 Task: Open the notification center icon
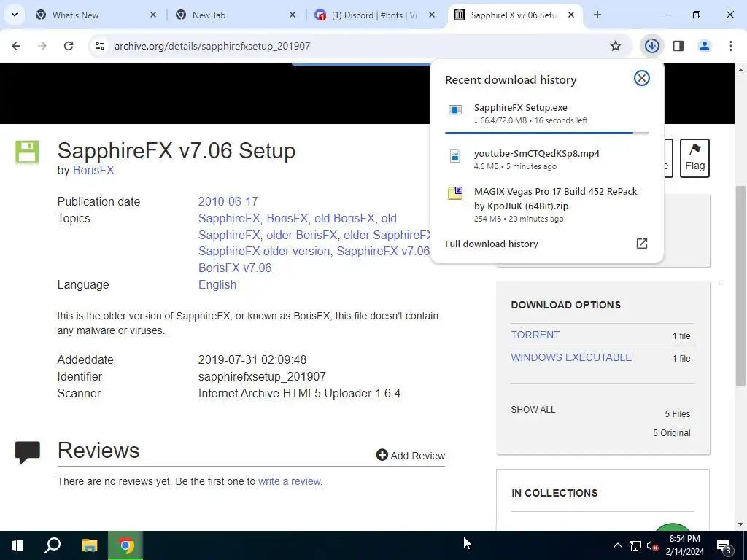tap(724, 545)
